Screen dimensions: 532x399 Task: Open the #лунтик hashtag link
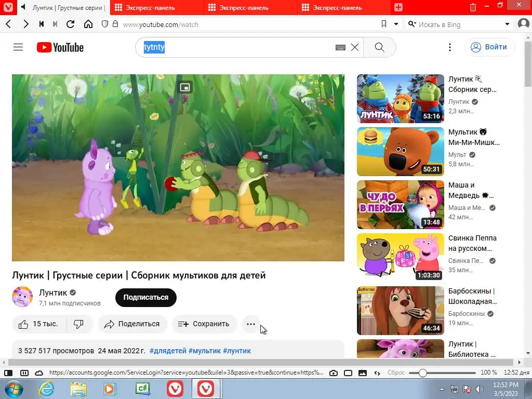[237, 351]
